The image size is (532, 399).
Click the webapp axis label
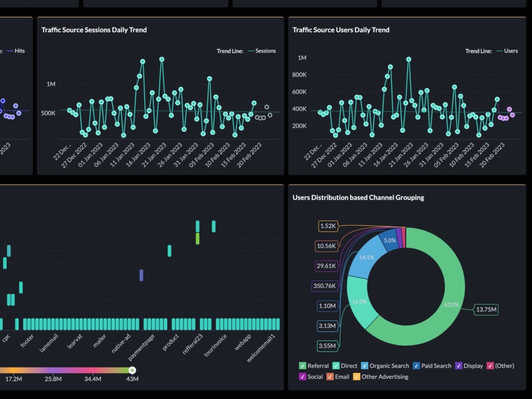point(243,342)
